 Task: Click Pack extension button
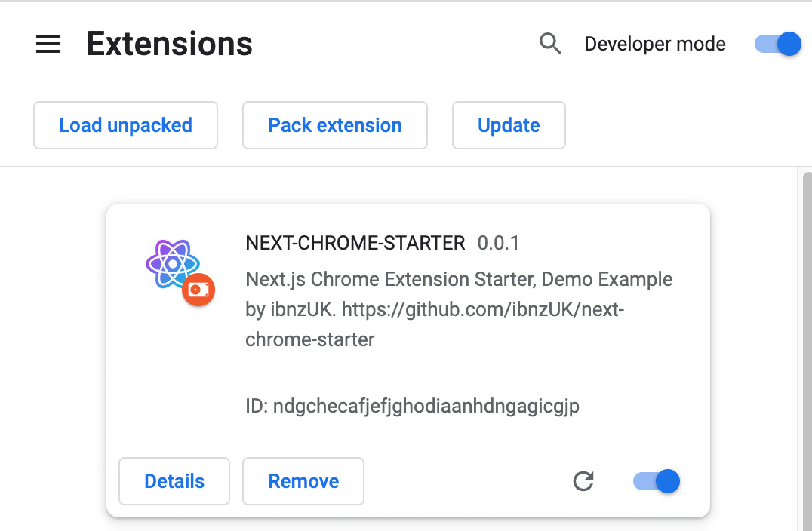pyautogui.click(x=335, y=125)
